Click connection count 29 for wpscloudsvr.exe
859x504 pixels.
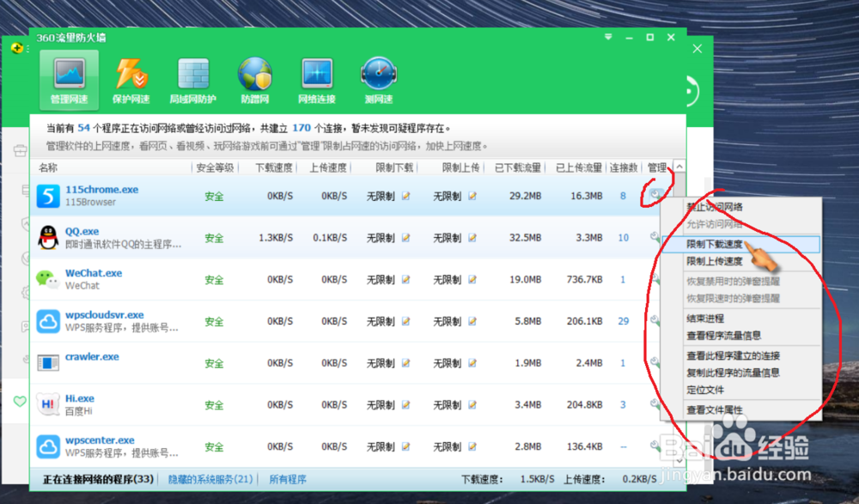click(x=623, y=321)
